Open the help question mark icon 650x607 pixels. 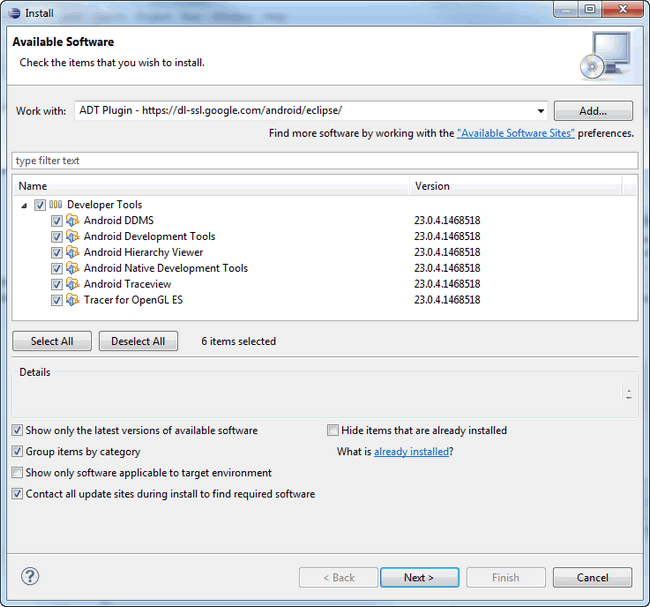(x=30, y=576)
